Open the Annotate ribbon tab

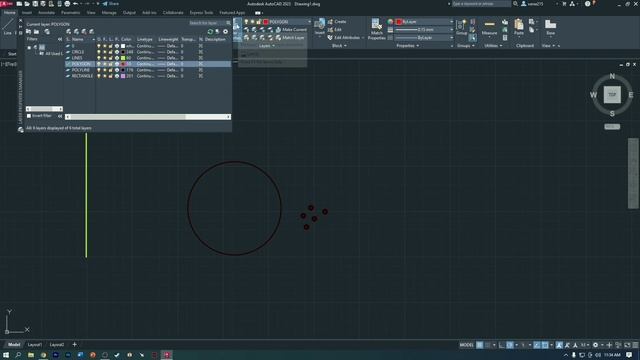coord(46,13)
